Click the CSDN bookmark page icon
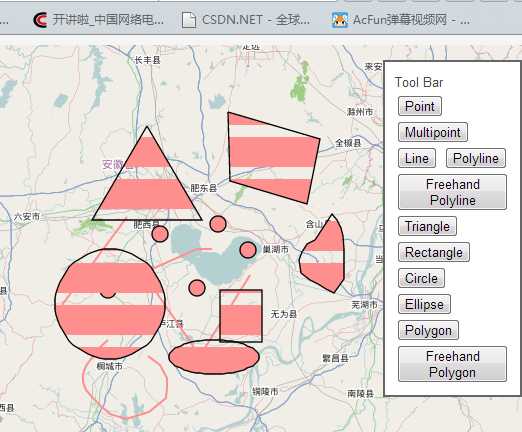522x432 pixels. [189, 20]
